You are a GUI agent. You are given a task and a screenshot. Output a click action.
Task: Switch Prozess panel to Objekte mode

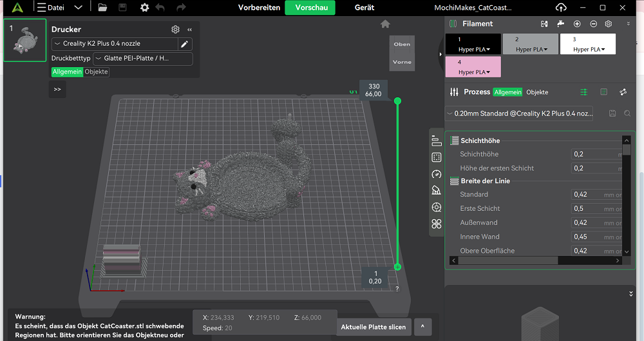click(537, 92)
